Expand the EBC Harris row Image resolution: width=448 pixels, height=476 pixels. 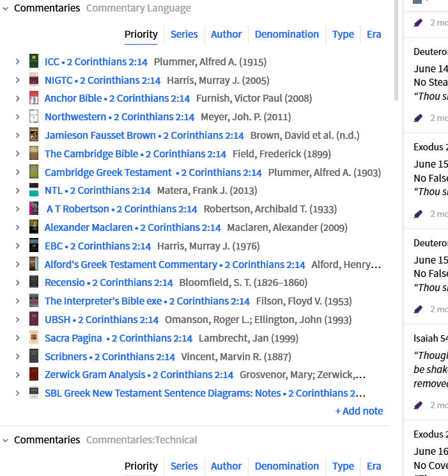18,246
